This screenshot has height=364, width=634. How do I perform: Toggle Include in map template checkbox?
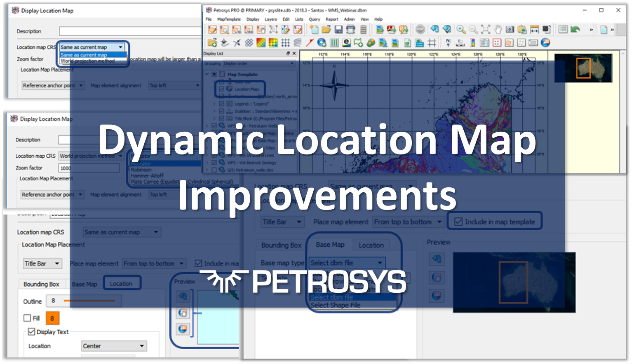(x=458, y=222)
